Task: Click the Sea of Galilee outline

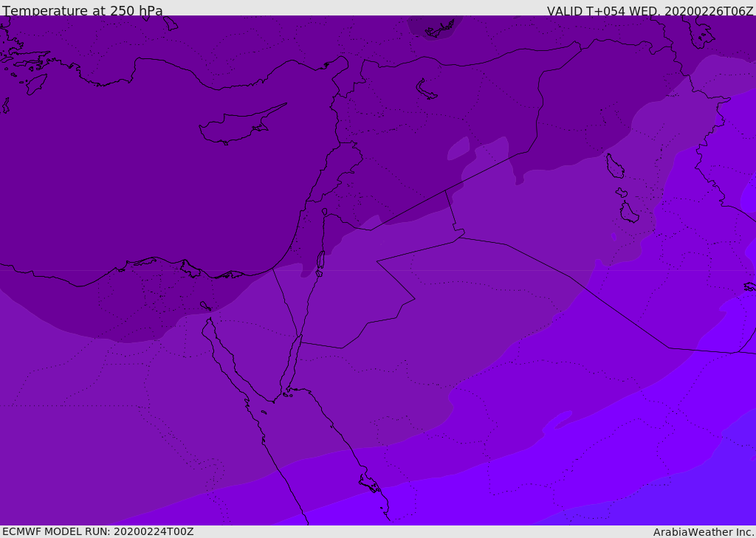Action: click(x=325, y=212)
